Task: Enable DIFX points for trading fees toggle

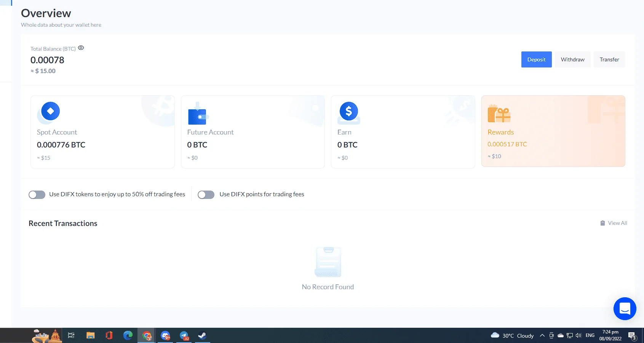Action: click(x=206, y=195)
